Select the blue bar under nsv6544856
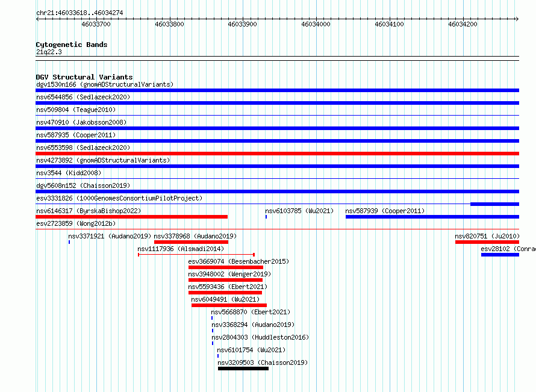 (x=277, y=103)
